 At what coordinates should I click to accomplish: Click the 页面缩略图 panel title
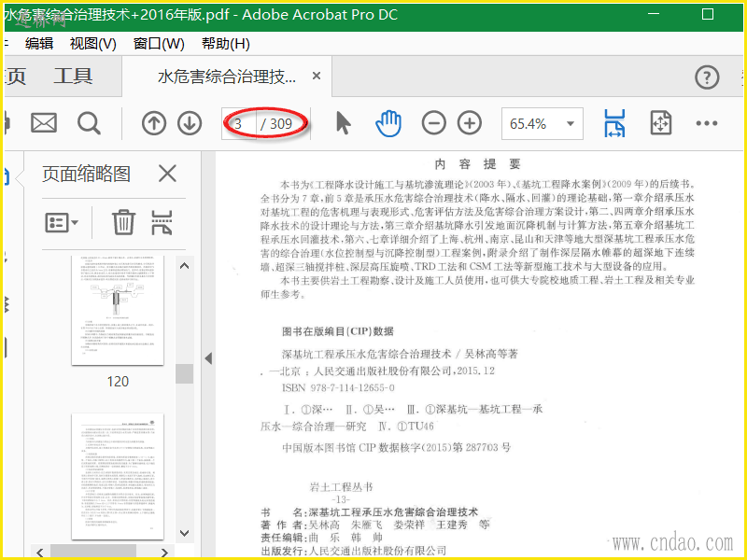[86, 174]
